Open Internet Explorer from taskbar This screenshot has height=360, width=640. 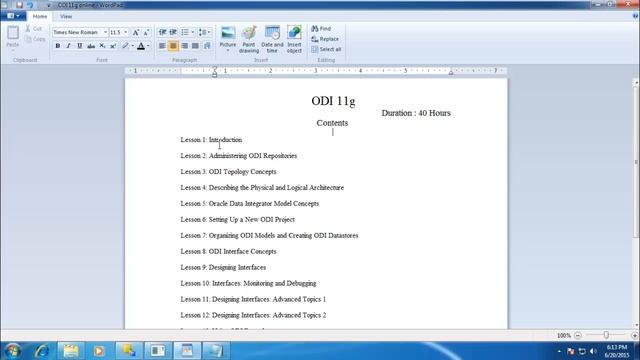point(42,351)
